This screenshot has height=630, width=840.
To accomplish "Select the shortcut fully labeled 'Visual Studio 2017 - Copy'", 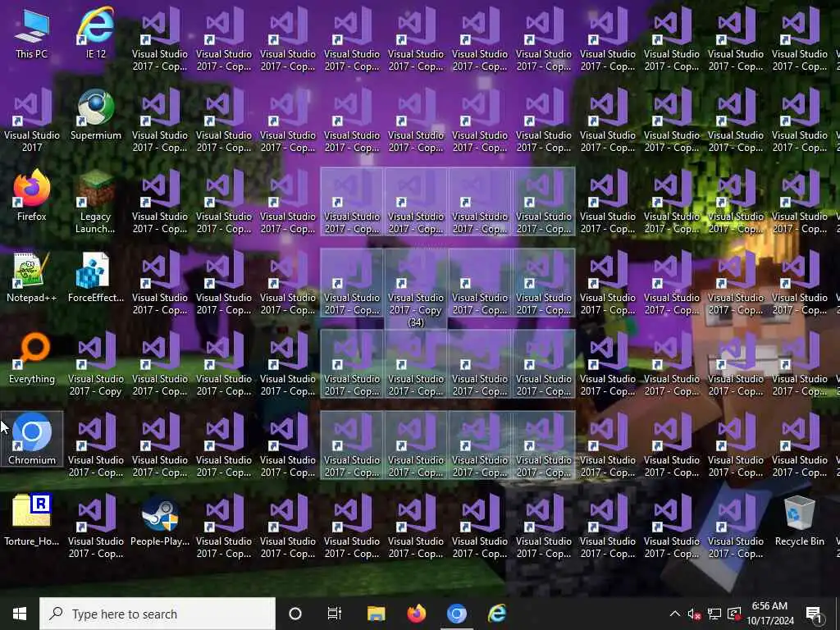I will 95,363.
